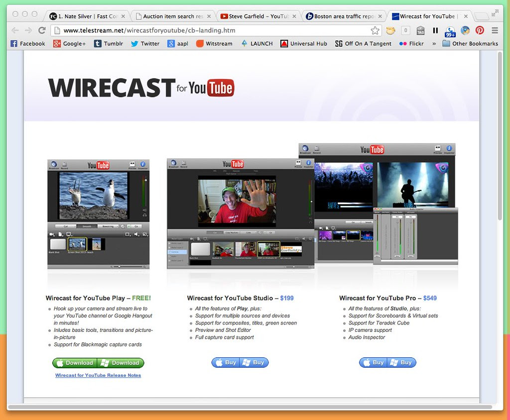This screenshot has height=420, width=510.
Task: Open a new tab with the new-tab button
Action: click(x=482, y=16)
